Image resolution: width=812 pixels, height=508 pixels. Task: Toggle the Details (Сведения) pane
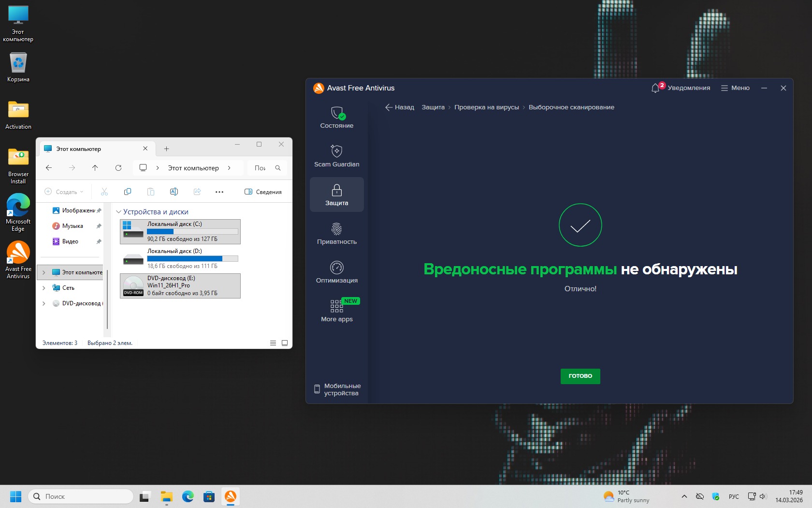pyautogui.click(x=263, y=192)
